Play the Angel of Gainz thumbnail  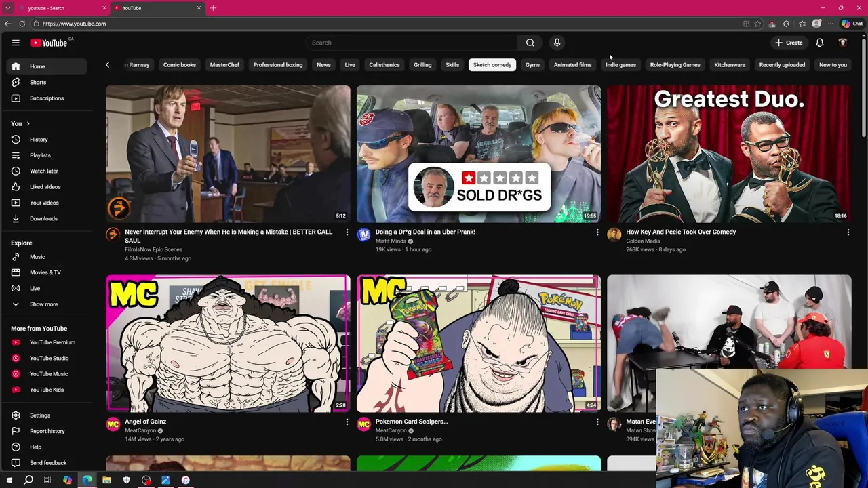click(x=228, y=344)
